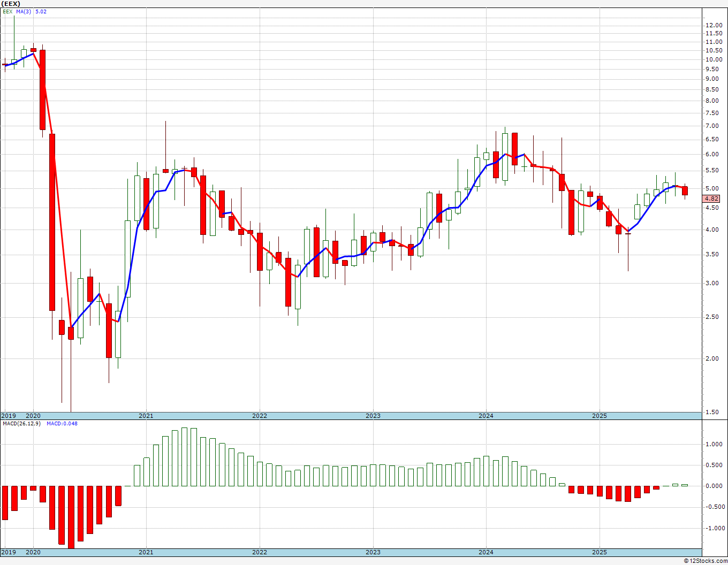Click 2019 on the MACD panel time axis

click(8, 552)
